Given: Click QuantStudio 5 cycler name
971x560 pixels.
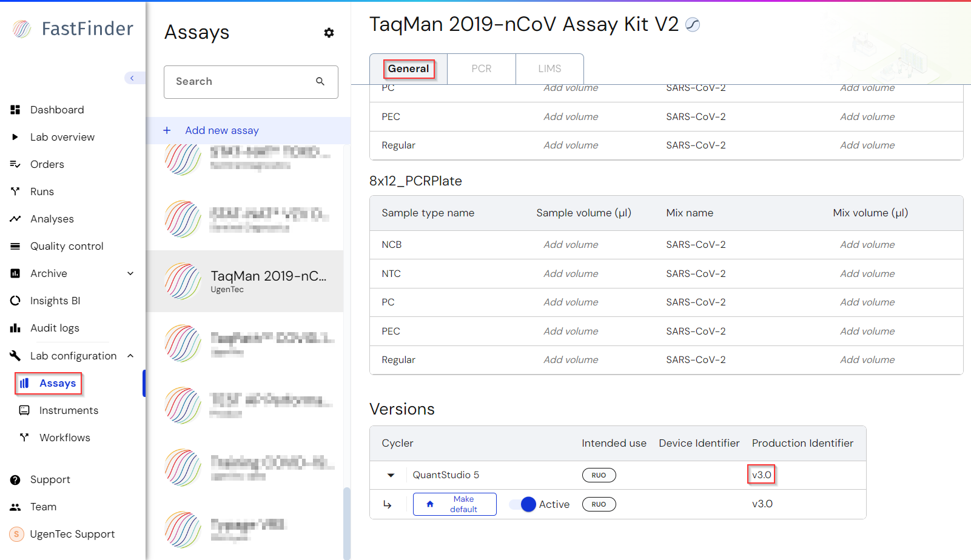Looking at the screenshot, I should click(446, 475).
